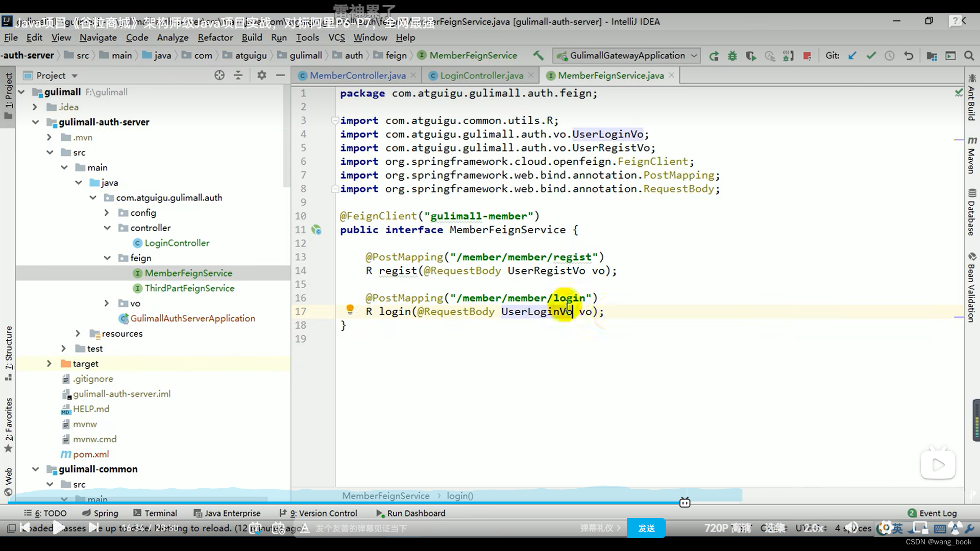
Task: Open the Navigate menu
Action: [98, 38]
